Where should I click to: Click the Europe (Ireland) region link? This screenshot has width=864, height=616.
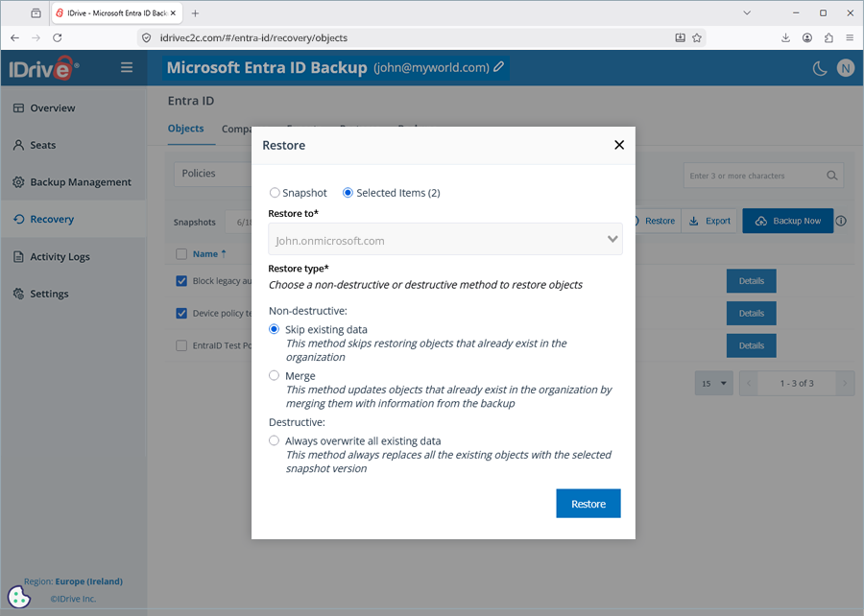(88, 581)
